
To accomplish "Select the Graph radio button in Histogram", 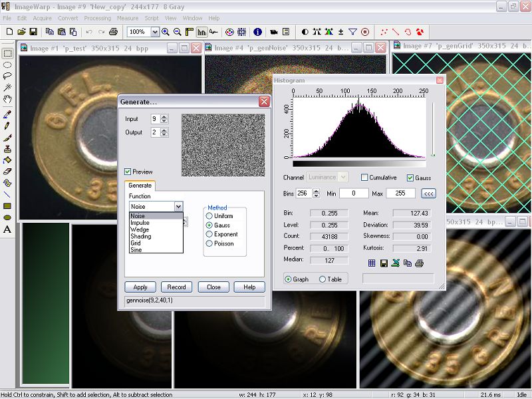I will point(288,279).
